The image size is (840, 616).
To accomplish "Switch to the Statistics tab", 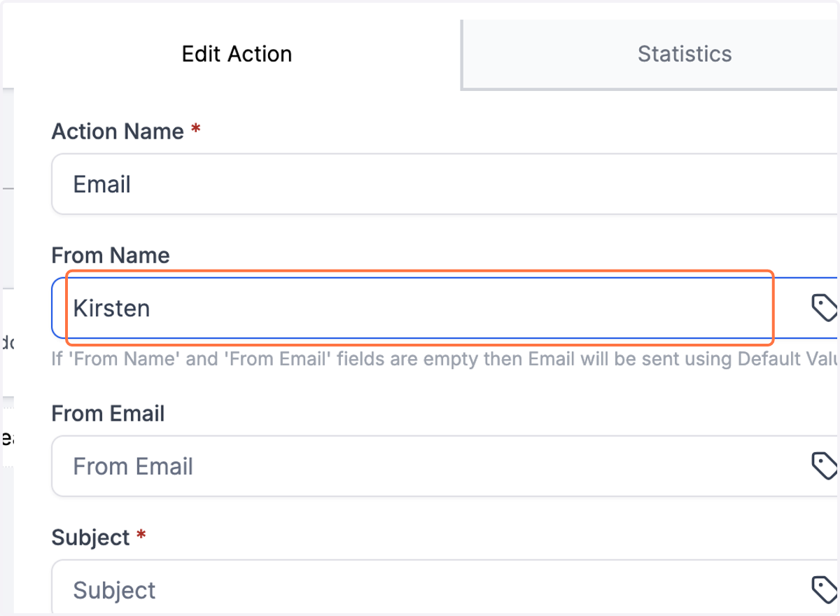I will click(x=685, y=54).
